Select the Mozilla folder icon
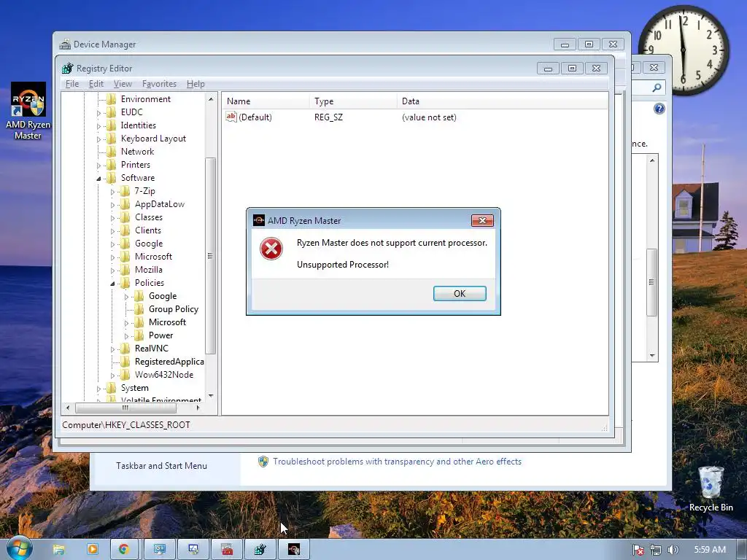 coord(125,270)
